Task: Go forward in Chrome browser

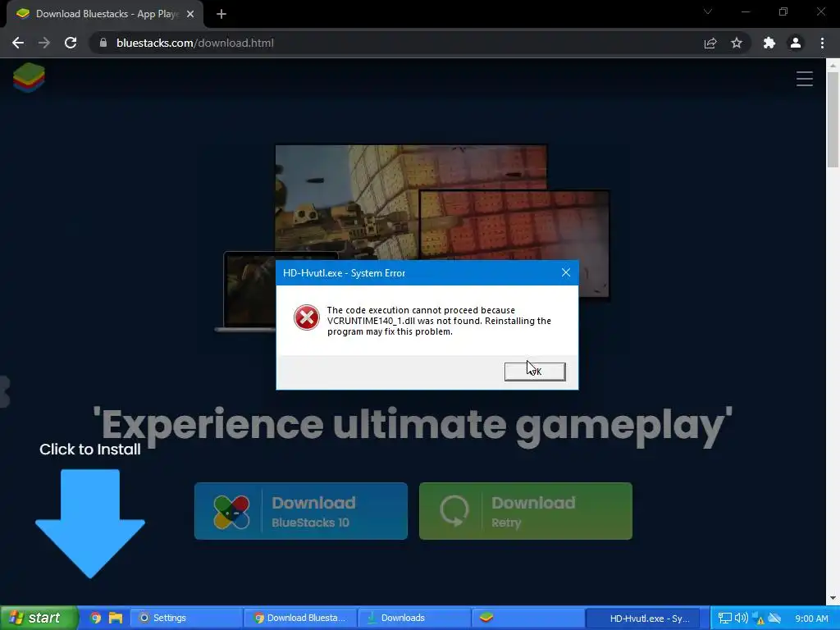Action: pyautogui.click(x=44, y=43)
